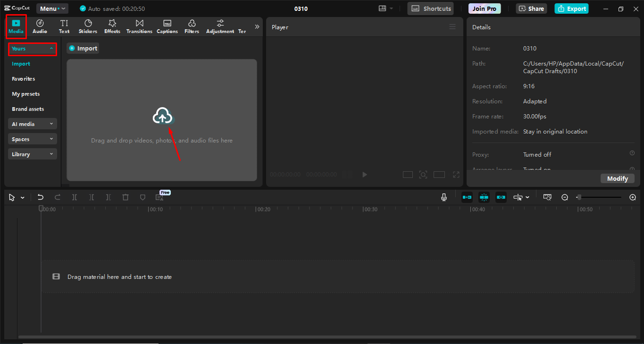Start a voiceover recording with the microphone icon
This screenshot has width=644, height=344.
point(443,197)
